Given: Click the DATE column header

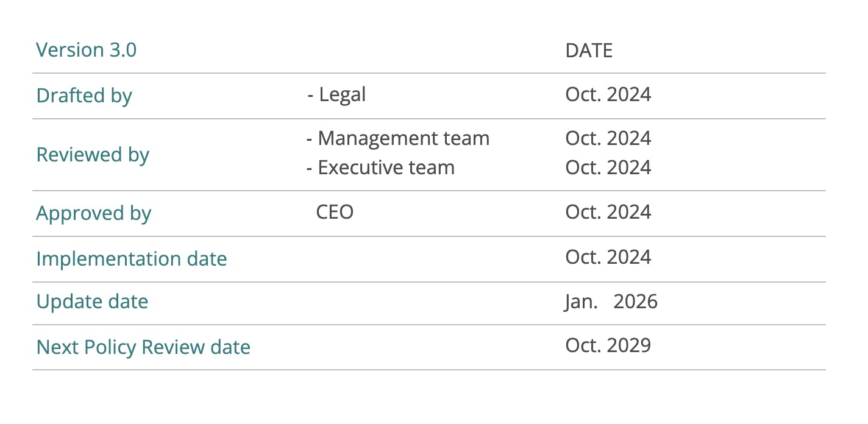Looking at the screenshot, I should coord(589,50).
